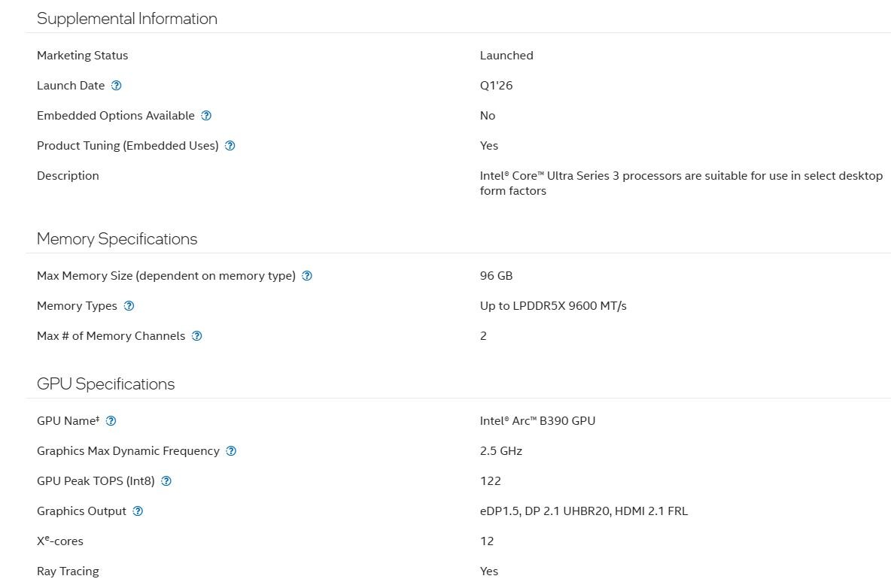Click the GPU Peak TOPS help icon
The image size is (891, 588).
tap(166, 481)
